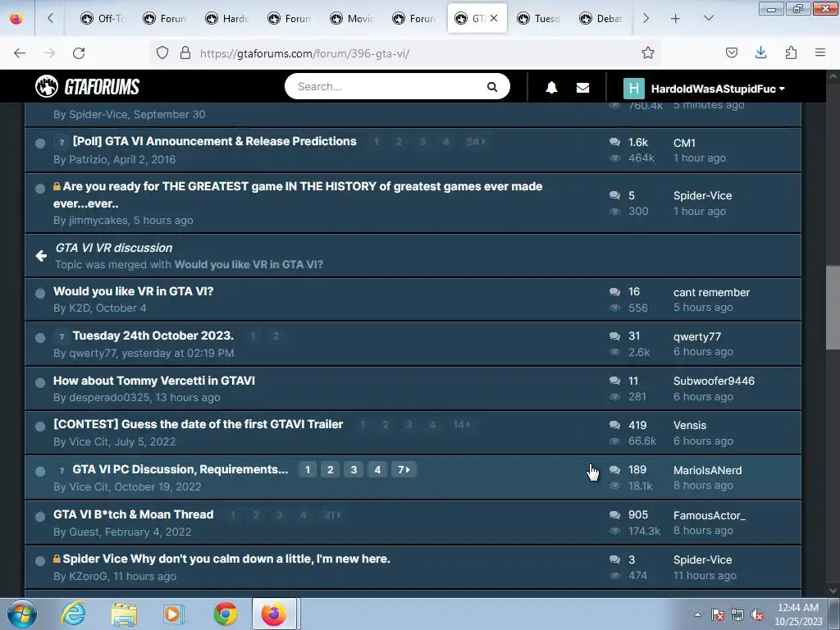Save page to Pocket icon
The width and height of the screenshot is (840, 630).
[731, 52]
